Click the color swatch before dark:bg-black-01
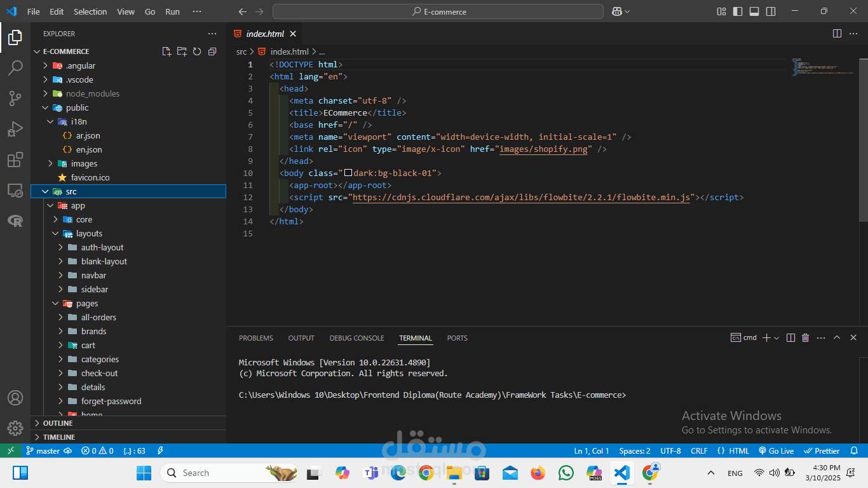The width and height of the screenshot is (868, 488). 348,173
